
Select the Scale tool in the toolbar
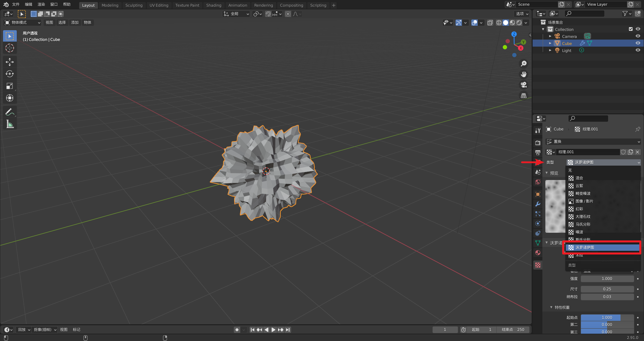coord(10,86)
